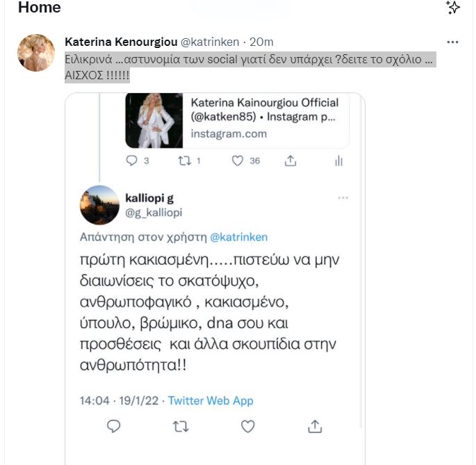Open the 20m timestamp link
This screenshot has width=476, height=465.
(x=261, y=42)
